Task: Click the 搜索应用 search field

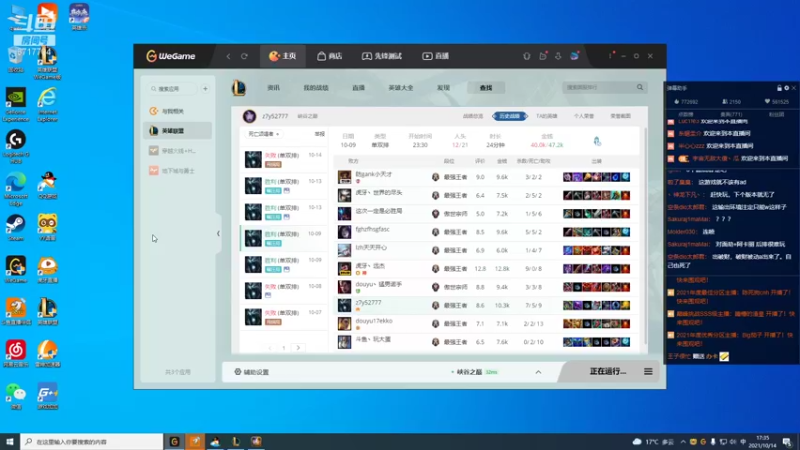Action: 172,89
